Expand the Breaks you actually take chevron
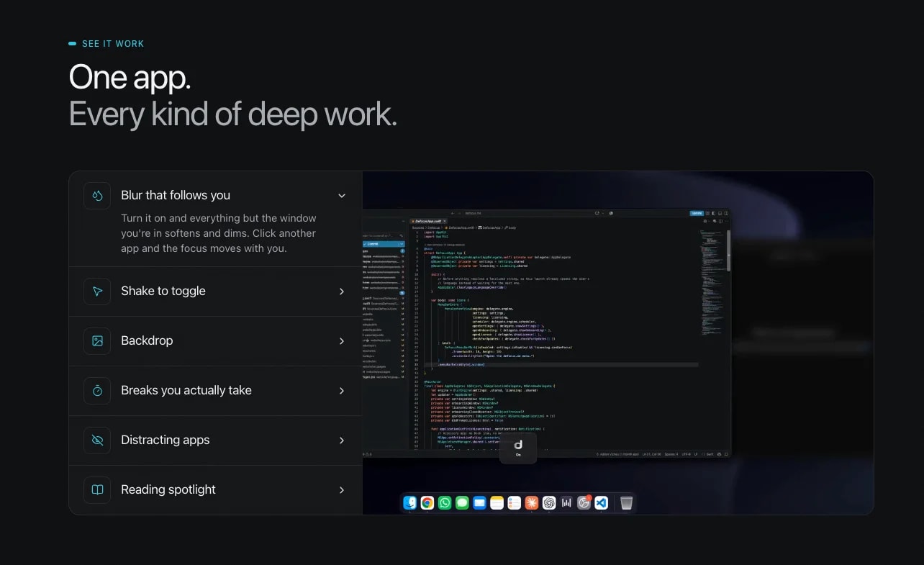 (x=342, y=391)
